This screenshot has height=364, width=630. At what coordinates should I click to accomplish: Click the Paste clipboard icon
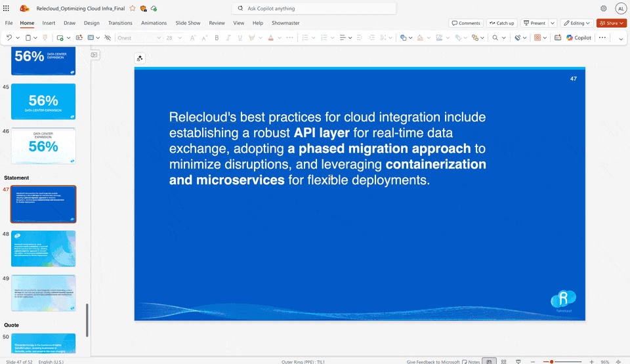(28, 38)
